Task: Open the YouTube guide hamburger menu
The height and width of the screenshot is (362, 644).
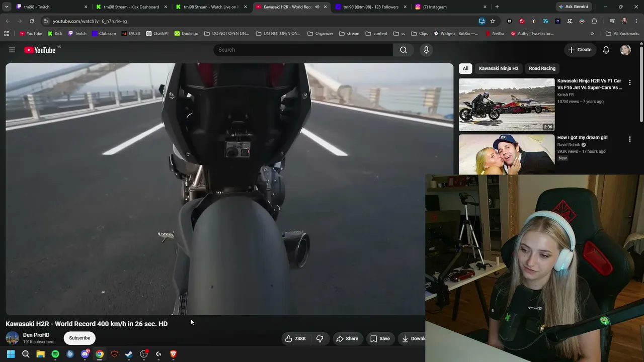Action: tap(12, 50)
